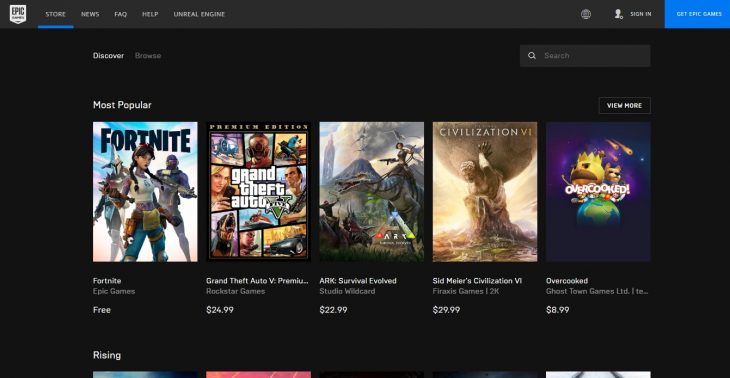
Task: Switch to the Browse tab
Action: 148,55
